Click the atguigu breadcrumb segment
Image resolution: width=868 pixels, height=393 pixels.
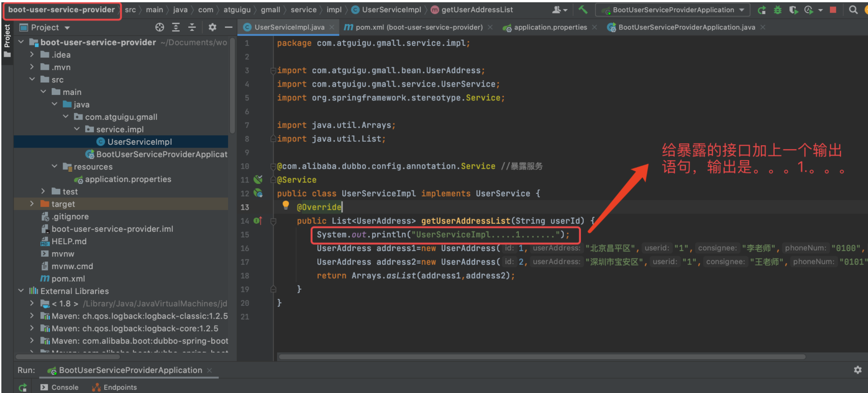tap(237, 10)
